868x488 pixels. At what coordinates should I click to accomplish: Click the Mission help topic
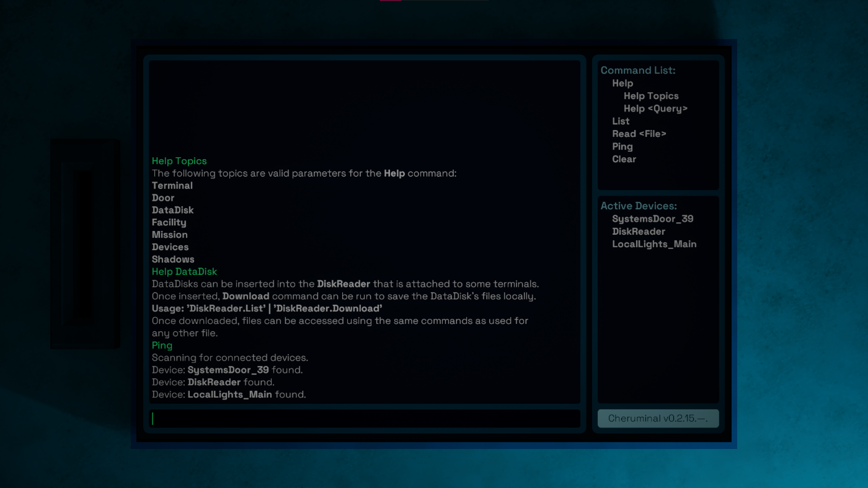[170, 235]
